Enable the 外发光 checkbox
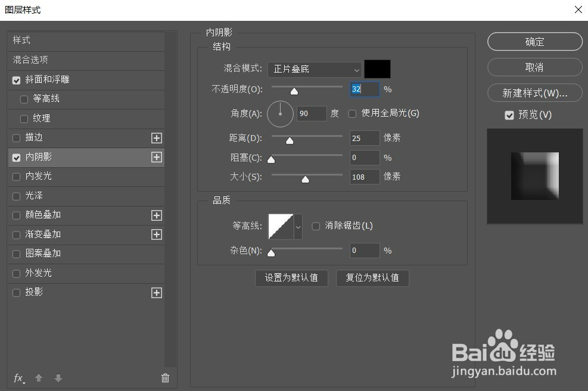The height and width of the screenshot is (391, 588). 16,273
